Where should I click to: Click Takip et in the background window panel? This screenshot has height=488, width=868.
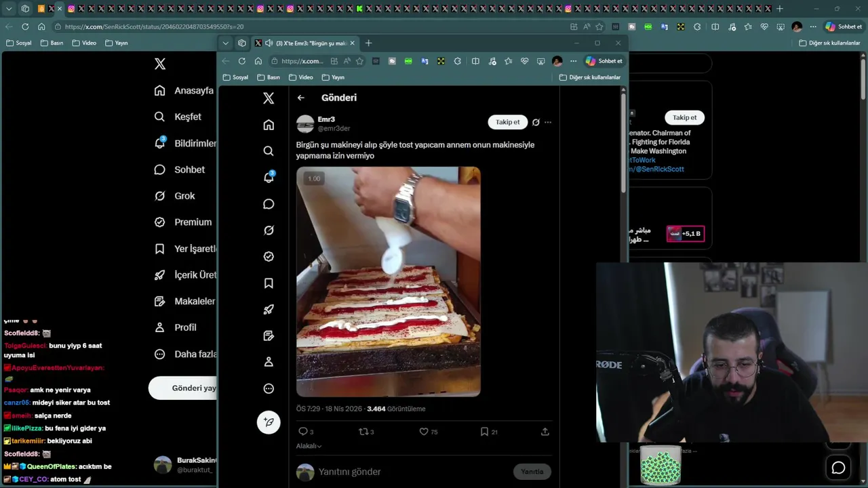[684, 117]
